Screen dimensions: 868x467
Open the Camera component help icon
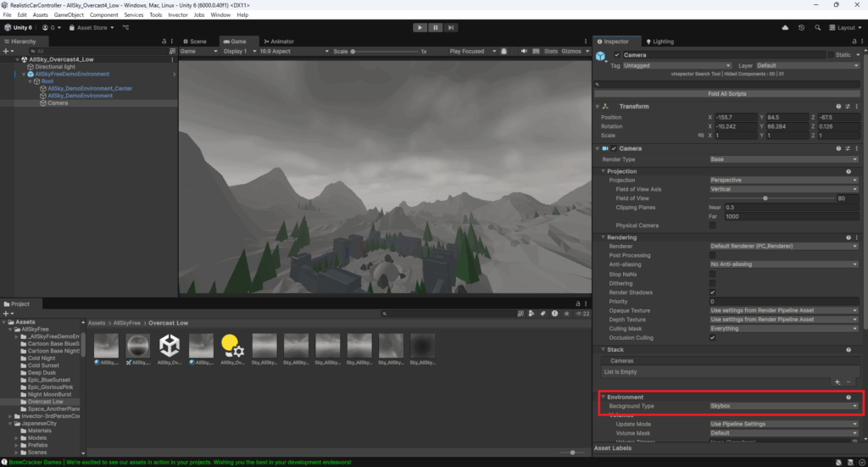tap(838, 148)
